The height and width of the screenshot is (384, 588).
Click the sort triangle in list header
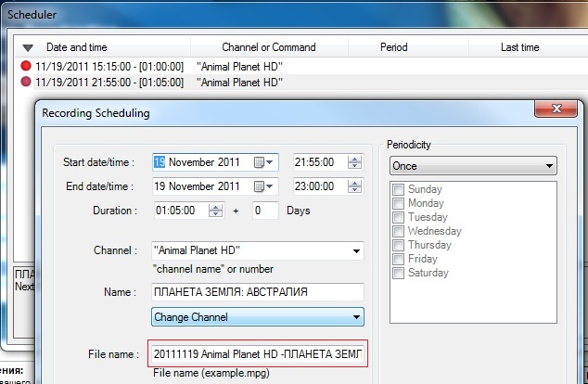click(x=28, y=47)
